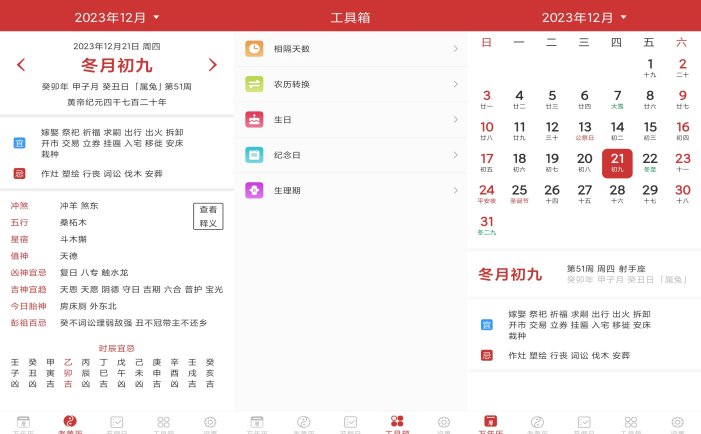Open 相隔天数 clock icon tool
Image resolution: width=701 pixels, height=434 pixels.
click(x=254, y=49)
